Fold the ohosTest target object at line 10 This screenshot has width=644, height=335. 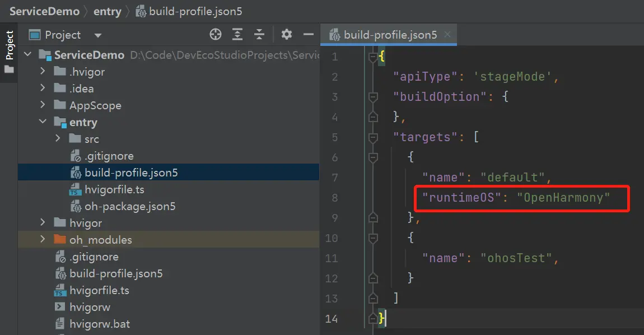pos(373,238)
